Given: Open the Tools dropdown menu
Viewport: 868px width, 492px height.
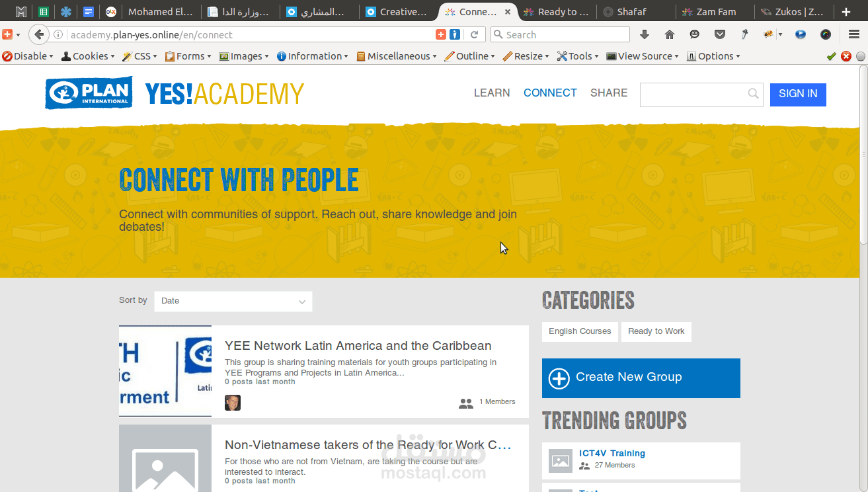Looking at the screenshot, I should click(578, 56).
